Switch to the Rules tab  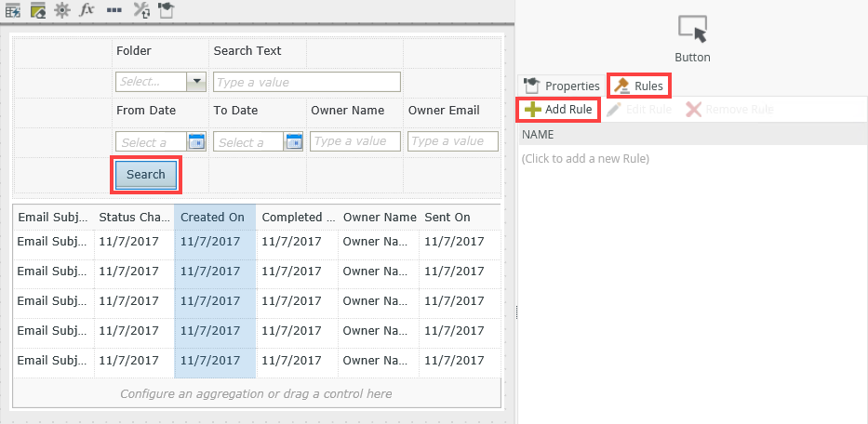click(639, 86)
